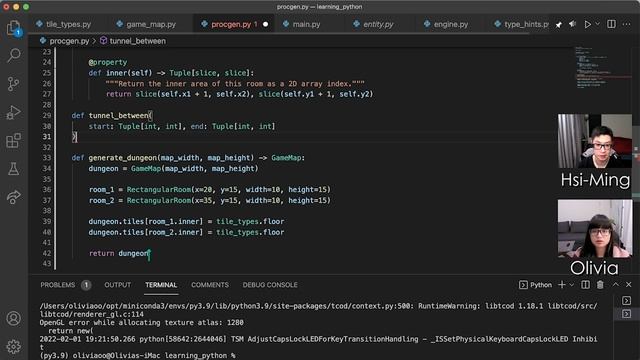Open the Live Share view icon
Screen dimensions: 640x360
point(13,197)
